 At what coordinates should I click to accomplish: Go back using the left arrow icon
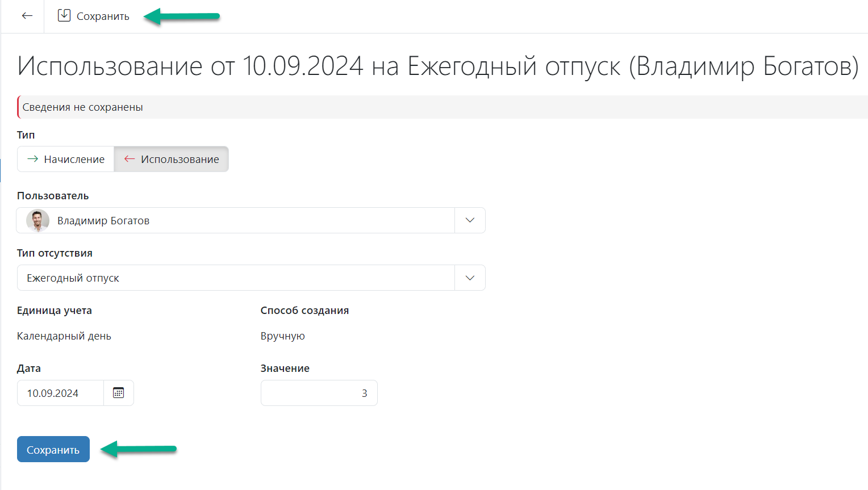[27, 16]
